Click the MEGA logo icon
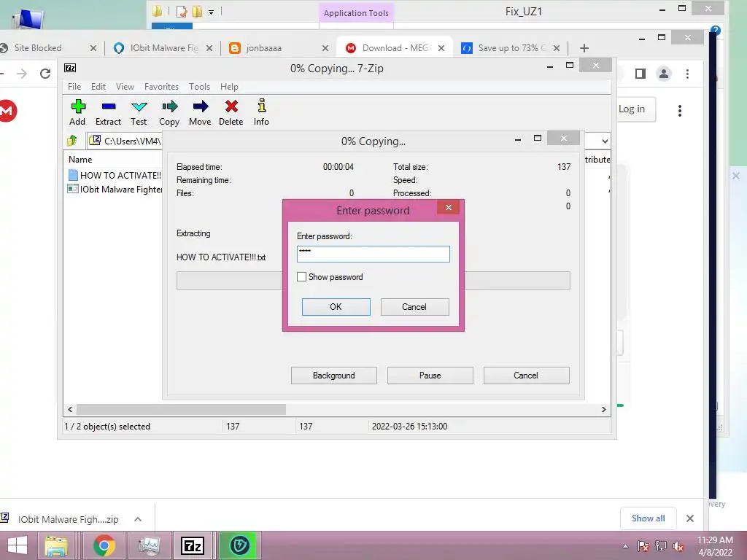The width and height of the screenshot is (747, 560). [7, 111]
